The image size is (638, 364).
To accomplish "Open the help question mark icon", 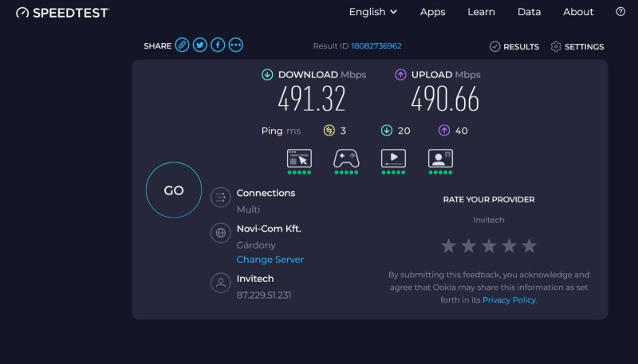I will [x=620, y=12].
